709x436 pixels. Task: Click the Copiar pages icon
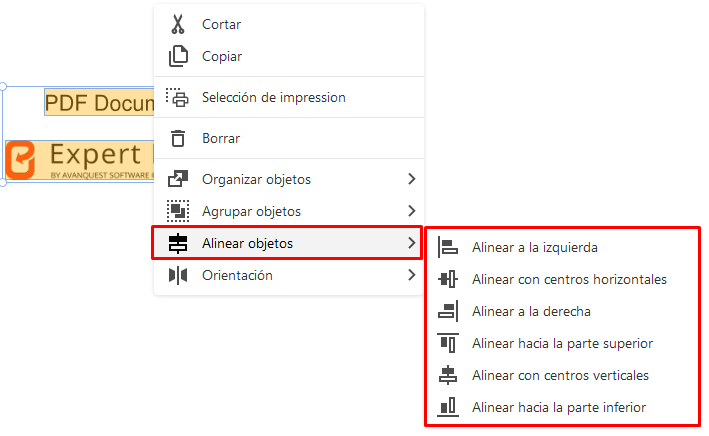178,56
